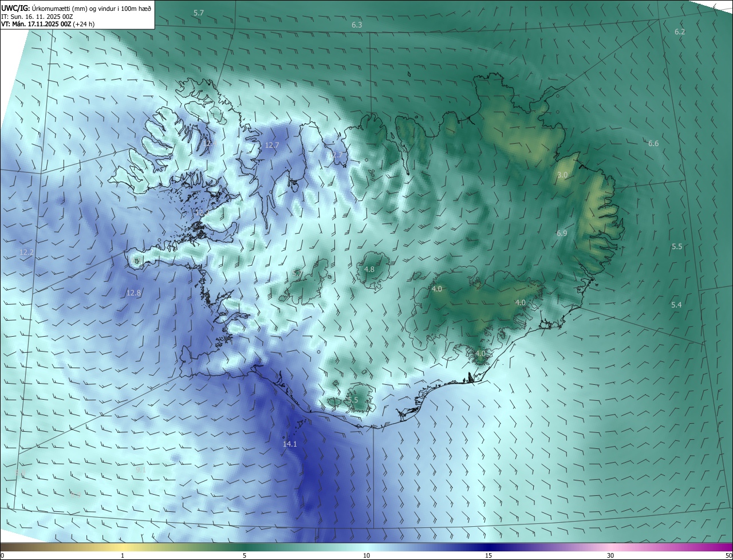Click the 9.1 value label

click(x=140, y=470)
